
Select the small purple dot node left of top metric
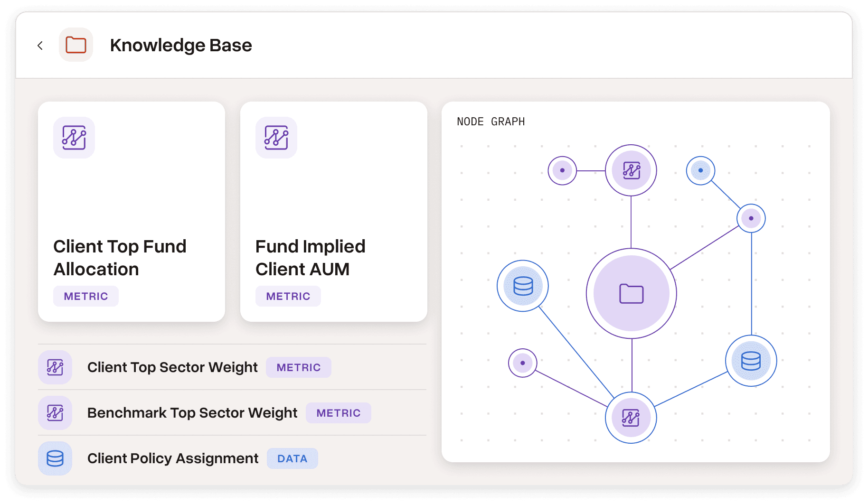562,170
